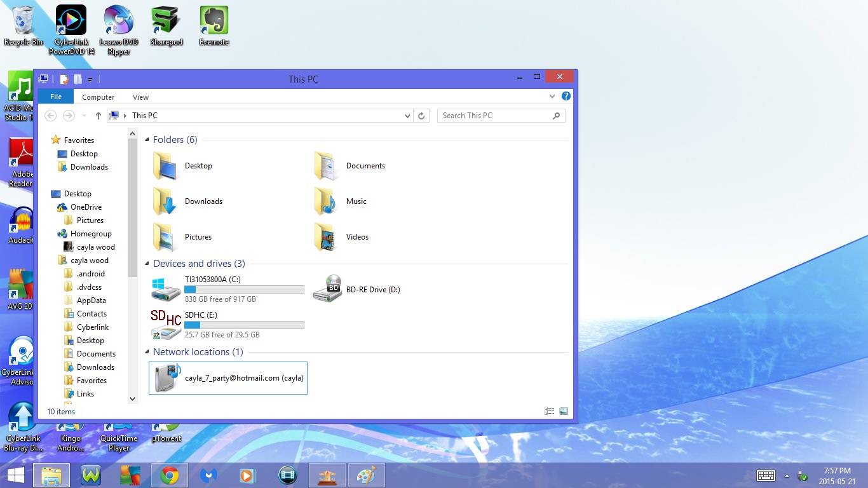Open Paint from the taskbar
Screen dimensions: 868x488
(366, 475)
